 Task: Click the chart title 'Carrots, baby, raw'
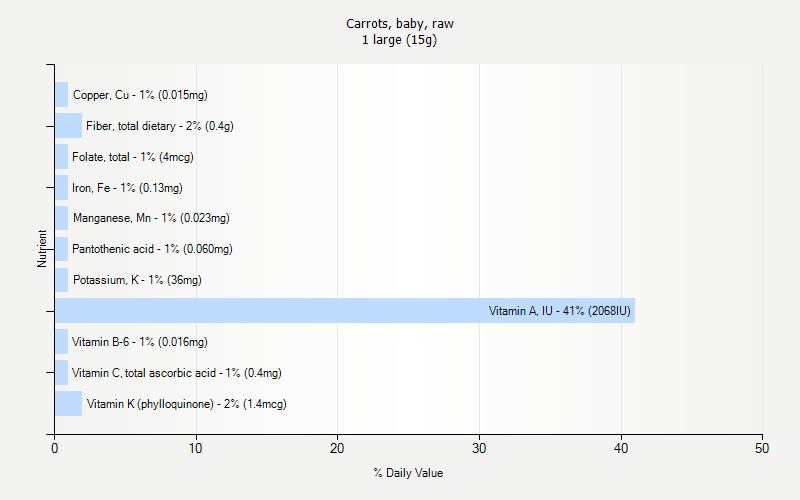[399, 24]
